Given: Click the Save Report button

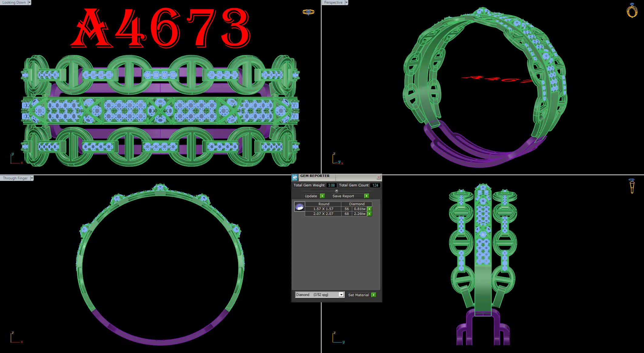Looking at the screenshot, I should click(x=347, y=196).
